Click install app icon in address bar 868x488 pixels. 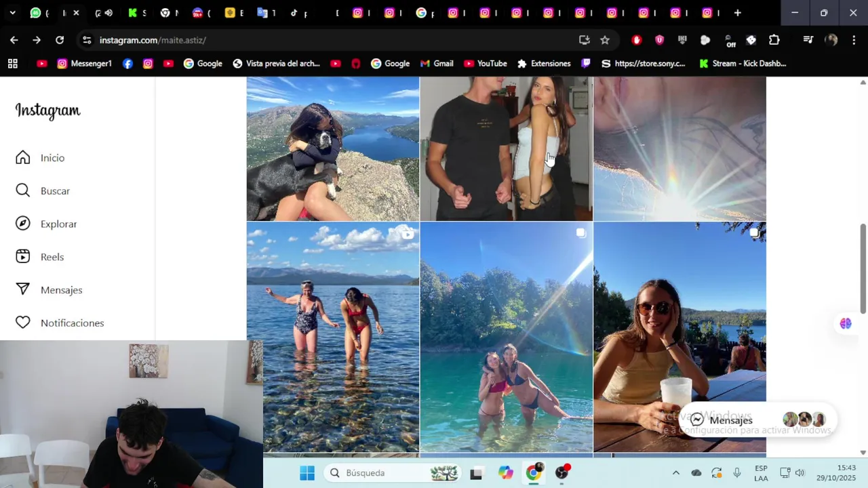pyautogui.click(x=584, y=40)
